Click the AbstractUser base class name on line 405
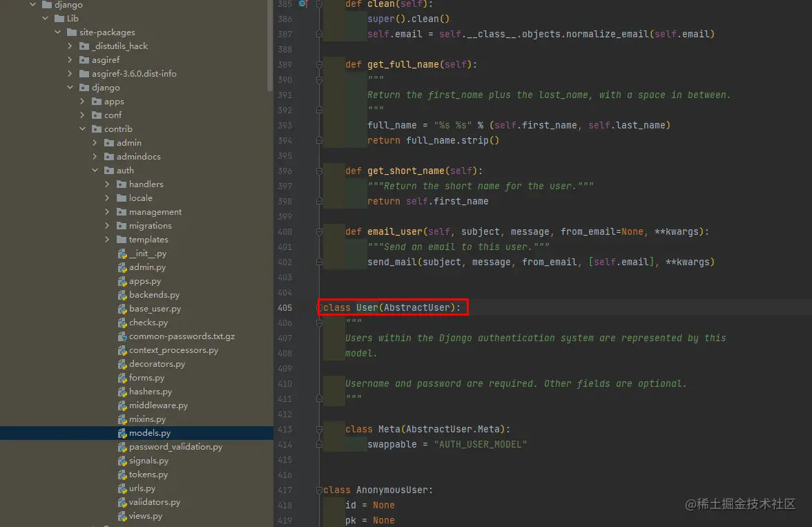Image resolution: width=812 pixels, height=527 pixels. coord(417,308)
